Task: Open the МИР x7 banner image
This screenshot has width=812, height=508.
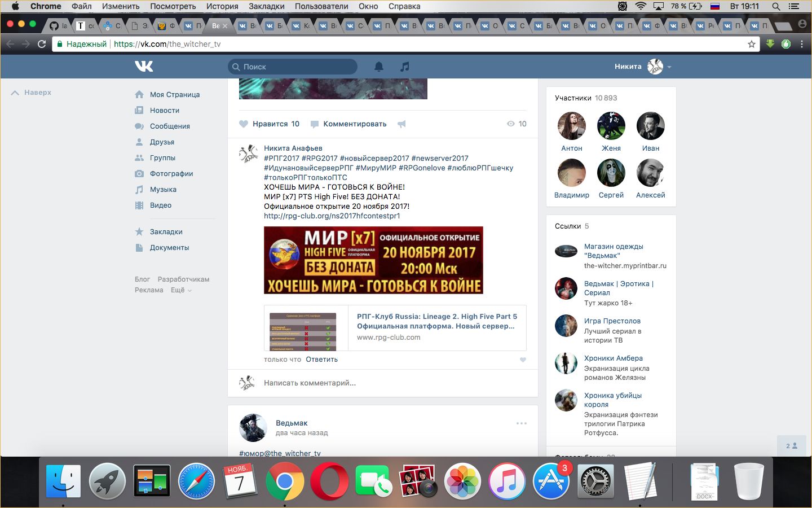Action: click(373, 260)
